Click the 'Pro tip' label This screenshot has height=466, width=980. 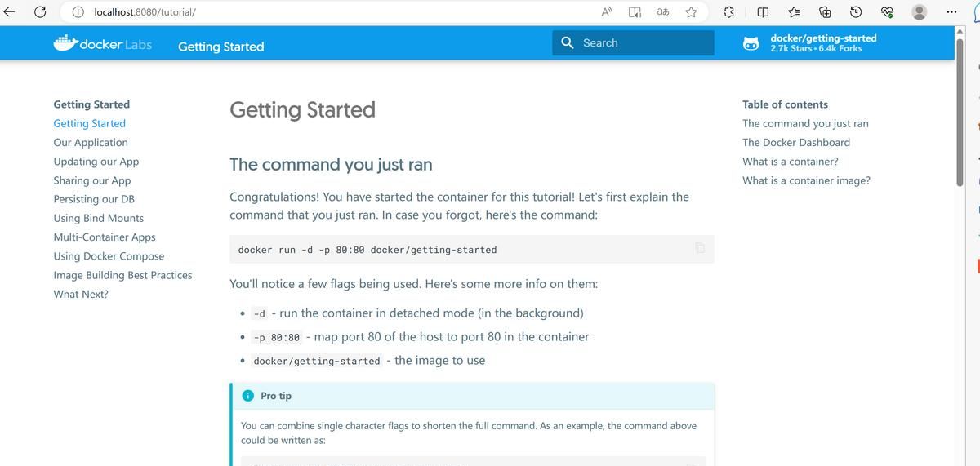pyautogui.click(x=276, y=396)
